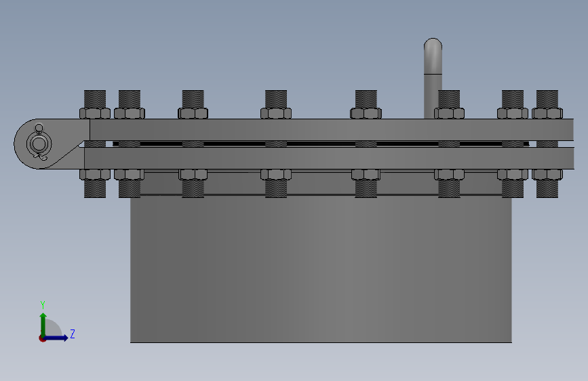Image resolution: width=588 pixels, height=381 pixels.
Task: Select the lower flange plate under the lid
Action: tap(329, 158)
